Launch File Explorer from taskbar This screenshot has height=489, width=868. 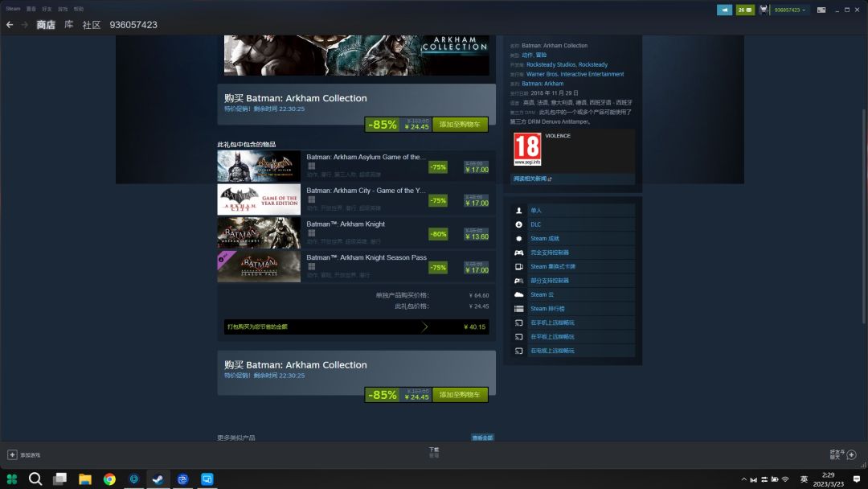[x=84, y=479]
